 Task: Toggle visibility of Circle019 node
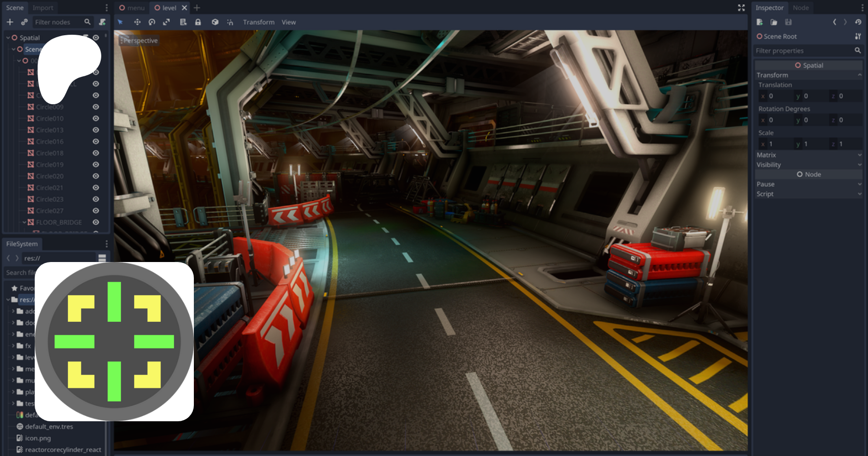(95, 165)
